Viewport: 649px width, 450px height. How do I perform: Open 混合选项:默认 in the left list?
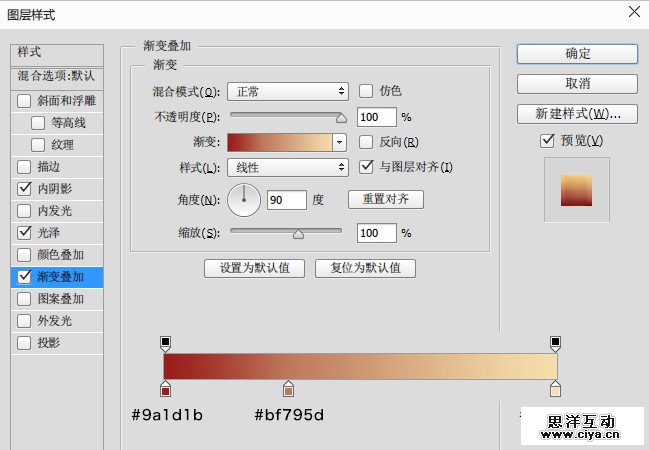click(57, 77)
